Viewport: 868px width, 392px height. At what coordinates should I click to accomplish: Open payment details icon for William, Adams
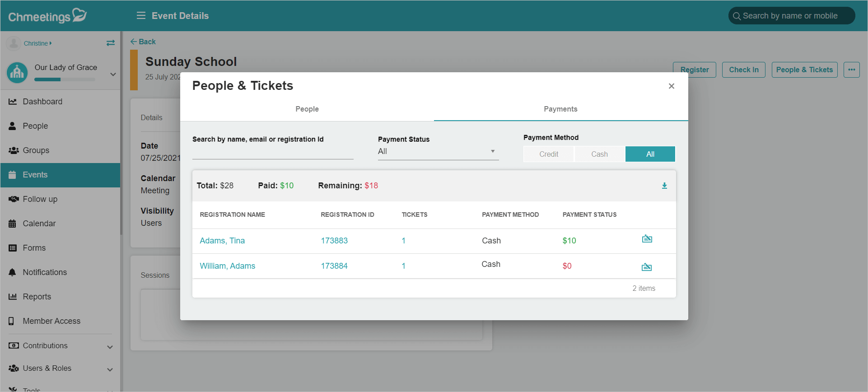[x=647, y=267]
